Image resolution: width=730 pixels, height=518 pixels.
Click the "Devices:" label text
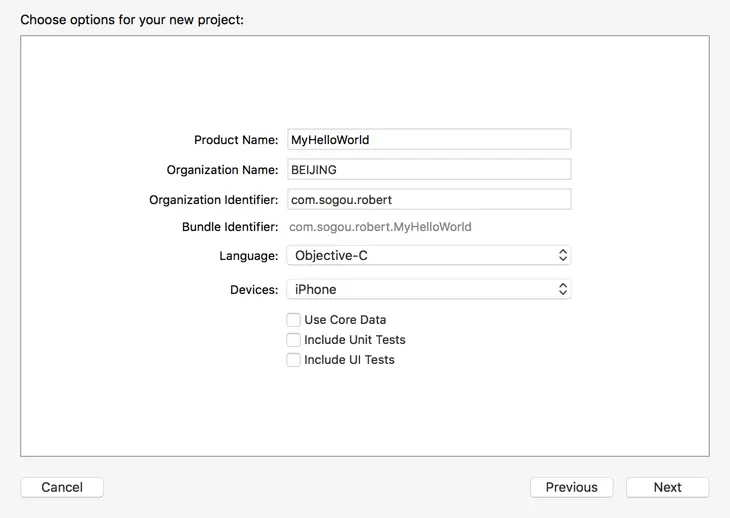tap(254, 290)
